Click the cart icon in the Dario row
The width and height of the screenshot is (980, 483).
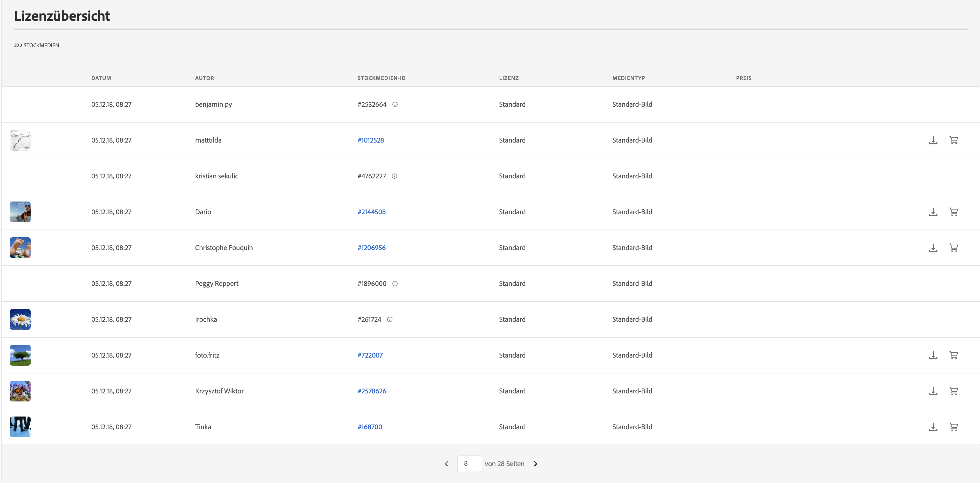pyautogui.click(x=953, y=212)
